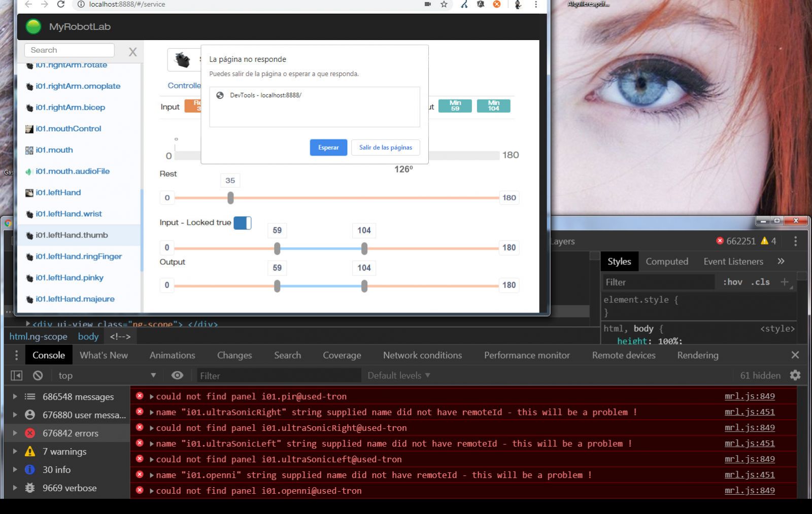This screenshot has width=812, height=514.
Task: Go back in the browser
Action: (28, 4)
